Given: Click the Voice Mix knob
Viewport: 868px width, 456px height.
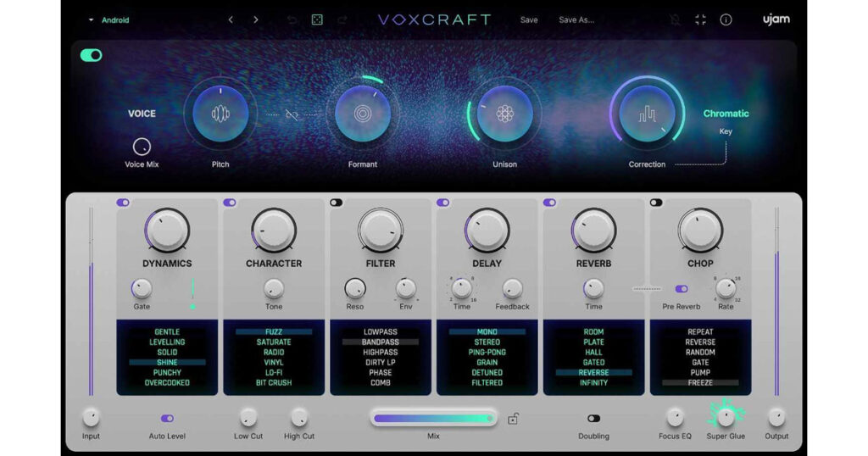Looking at the screenshot, I should tap(142, 147).
